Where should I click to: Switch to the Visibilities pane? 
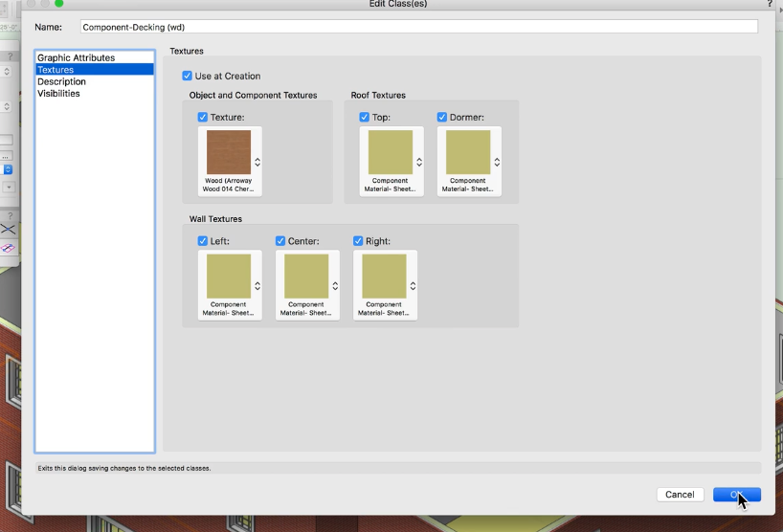click(58, 94)
